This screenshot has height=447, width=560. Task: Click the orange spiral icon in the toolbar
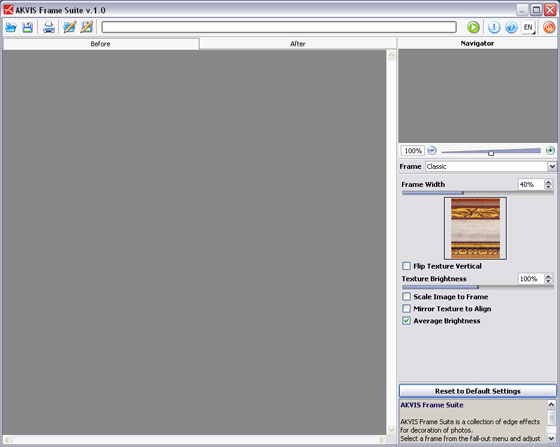coord(549,27)
